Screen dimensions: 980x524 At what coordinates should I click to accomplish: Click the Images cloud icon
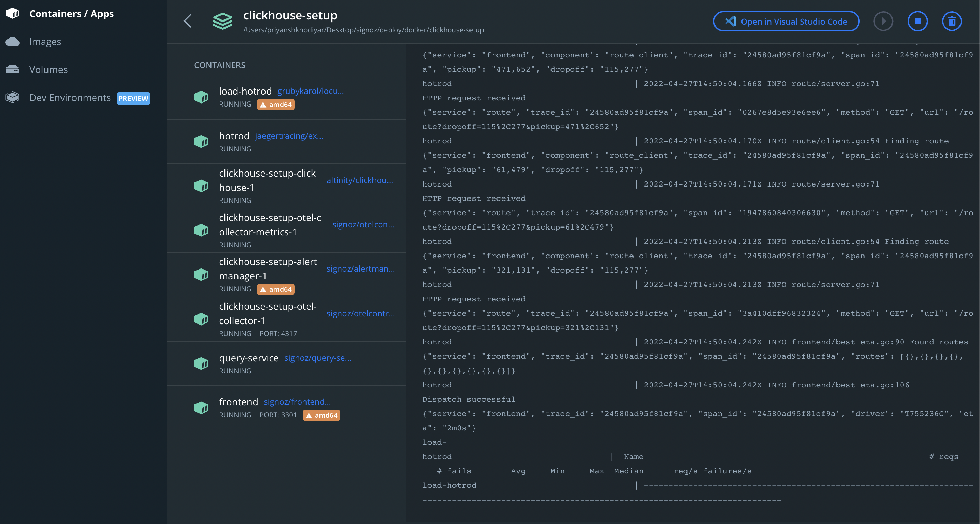tap(13, 41)
